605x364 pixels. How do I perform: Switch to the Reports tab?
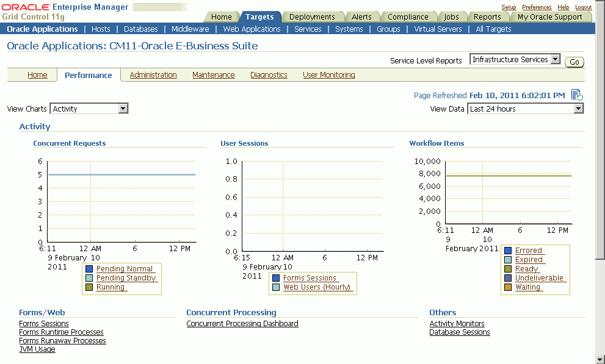(x=487, y=16)
